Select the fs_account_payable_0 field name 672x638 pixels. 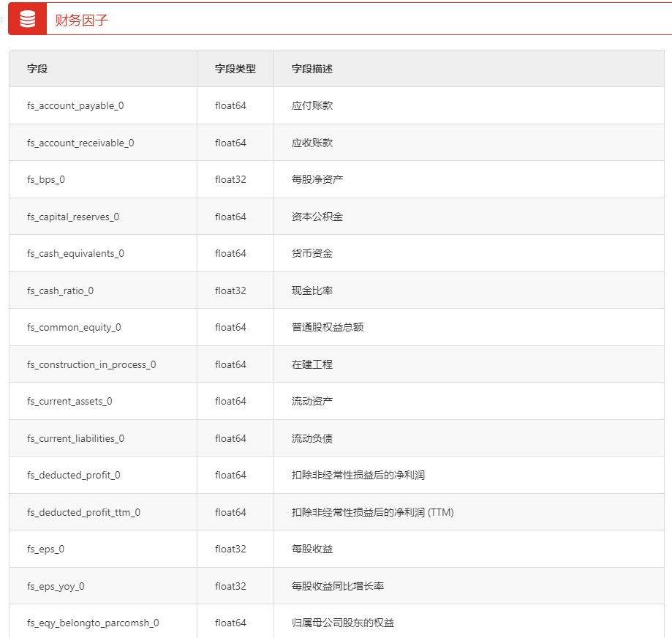pos(75,106)
